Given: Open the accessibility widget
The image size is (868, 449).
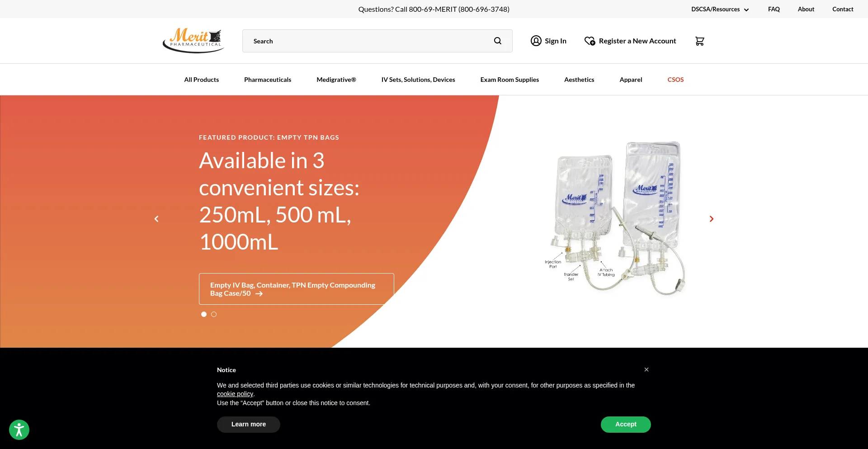Looking at the screenshot, I should (x=19, y=430).
